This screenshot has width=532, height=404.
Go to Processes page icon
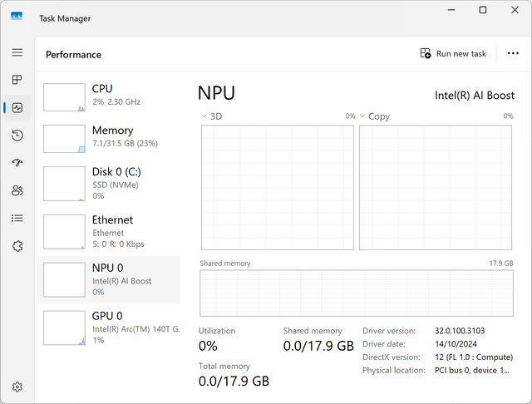click(x=17, y=80)
